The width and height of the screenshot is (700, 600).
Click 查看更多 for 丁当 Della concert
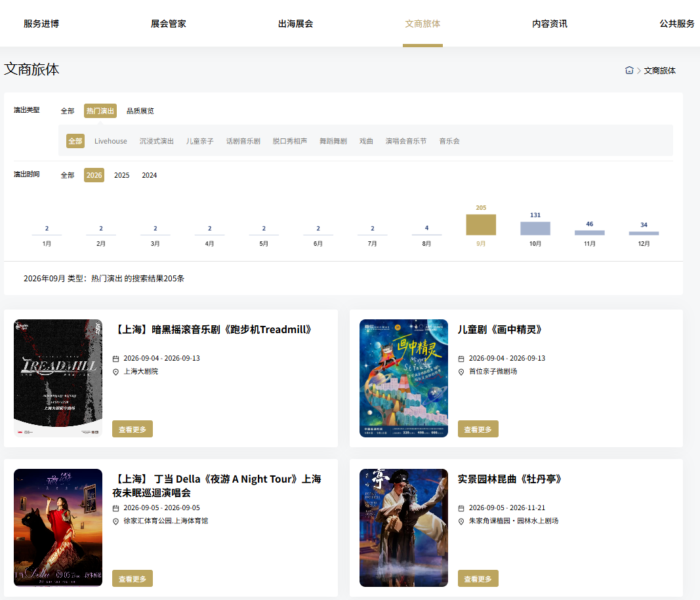(133, 578)
